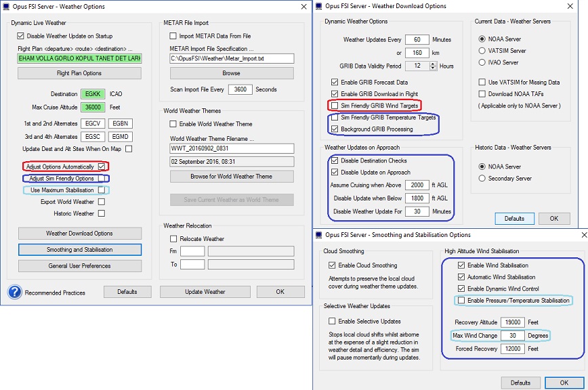Tick Update Dest and Alt Sites When On Map

[x=129, y=149]
